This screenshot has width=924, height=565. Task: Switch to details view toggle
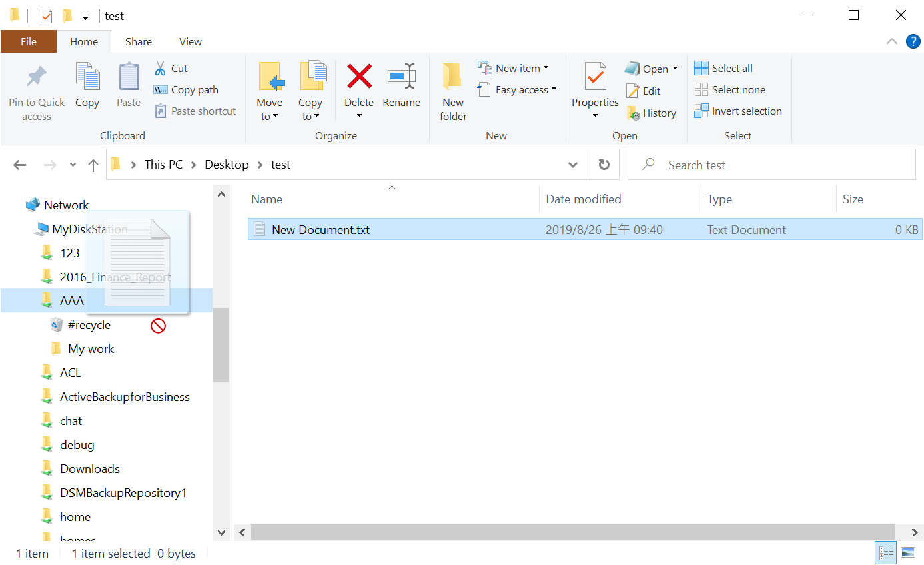click(x=886, y=553)
